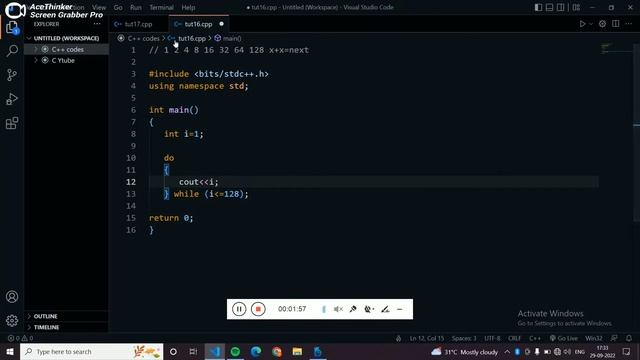Viewport: 640px width, 360px height.
Task: Click the audio level indicator on recorder
Action: (x=324, y=309)
